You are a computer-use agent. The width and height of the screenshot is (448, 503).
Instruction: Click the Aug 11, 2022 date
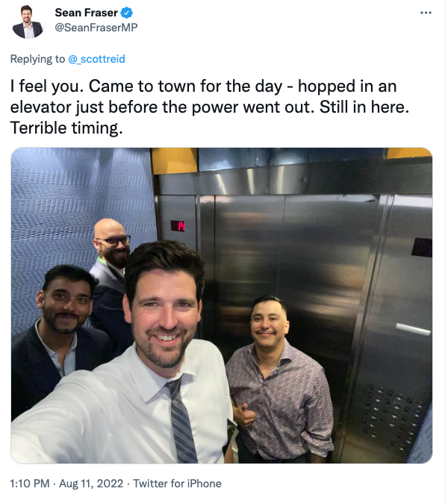pos(91,484)
